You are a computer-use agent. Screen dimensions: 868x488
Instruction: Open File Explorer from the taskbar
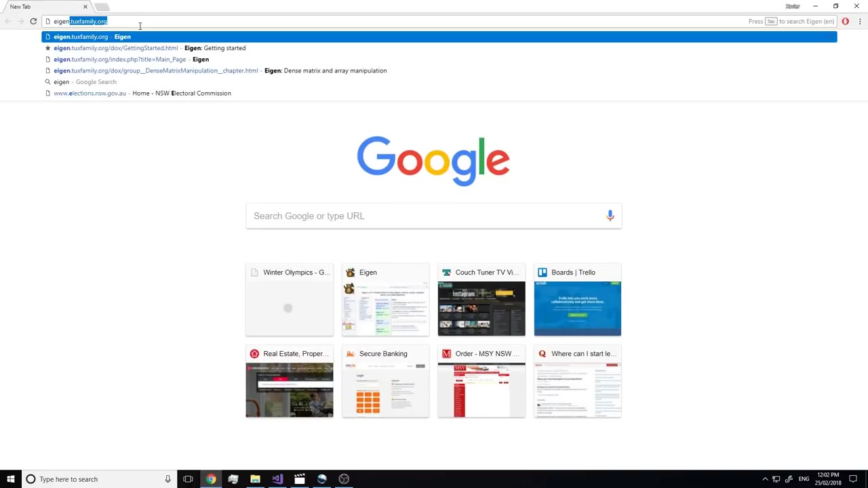point(255,479)
